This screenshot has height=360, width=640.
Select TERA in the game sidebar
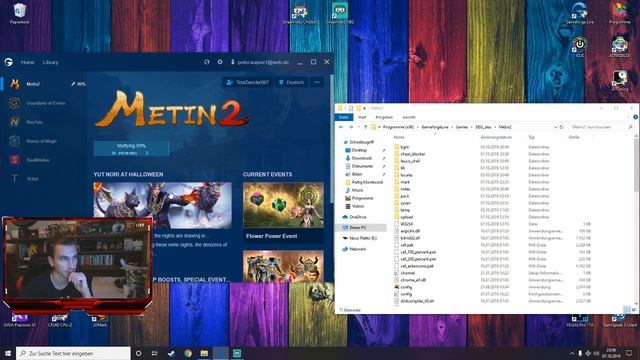click(43, 179)
